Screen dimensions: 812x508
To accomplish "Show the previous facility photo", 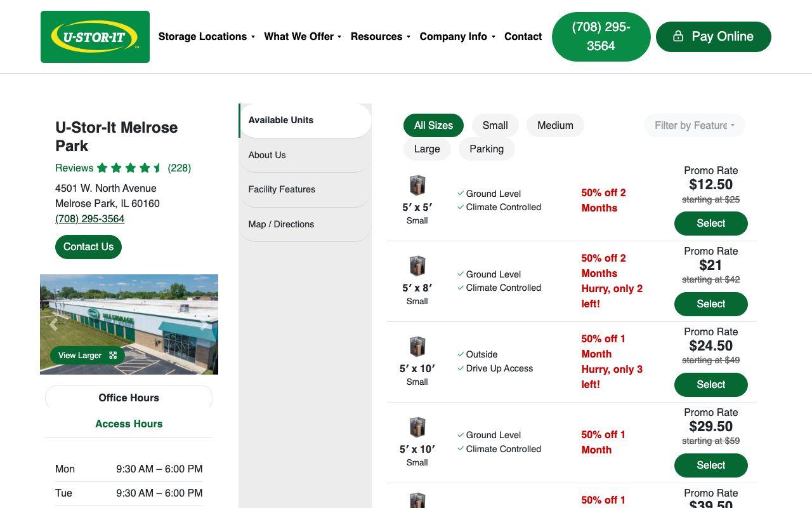I will [53, 324].
